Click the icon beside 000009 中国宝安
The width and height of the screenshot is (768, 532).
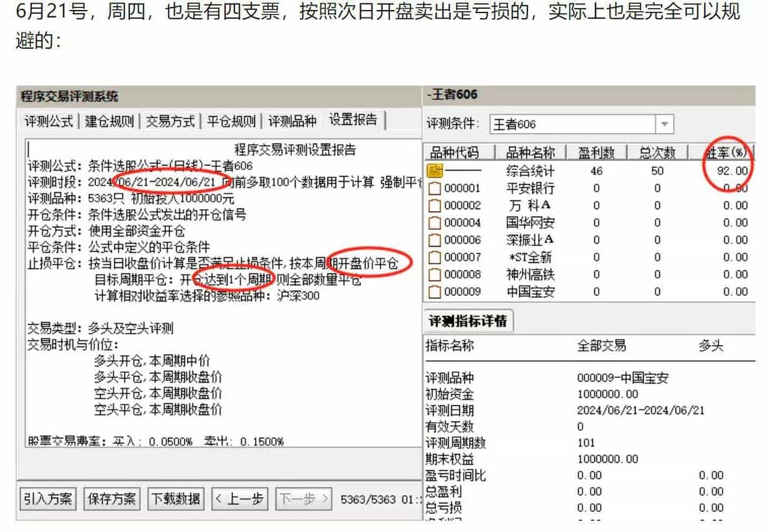pos(434,292)
